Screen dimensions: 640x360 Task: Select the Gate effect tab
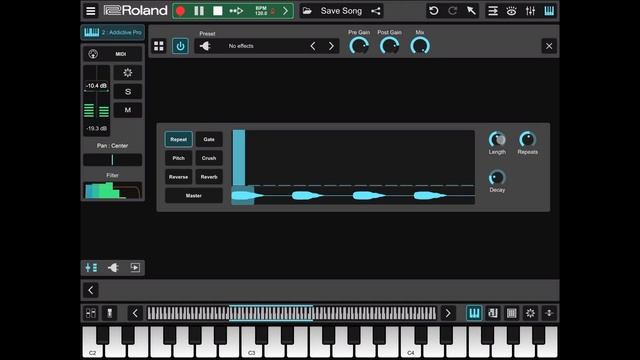click(x=209, y=139)
